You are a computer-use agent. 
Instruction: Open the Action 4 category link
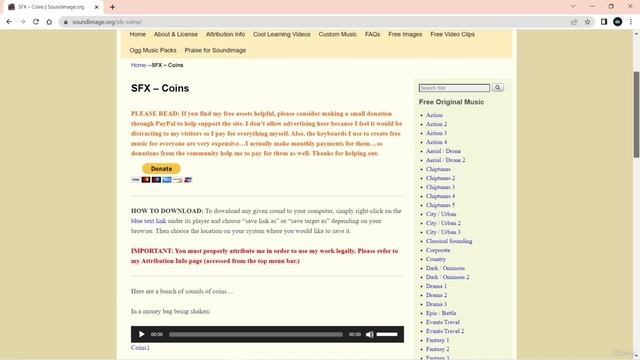(x=436, y=142)
